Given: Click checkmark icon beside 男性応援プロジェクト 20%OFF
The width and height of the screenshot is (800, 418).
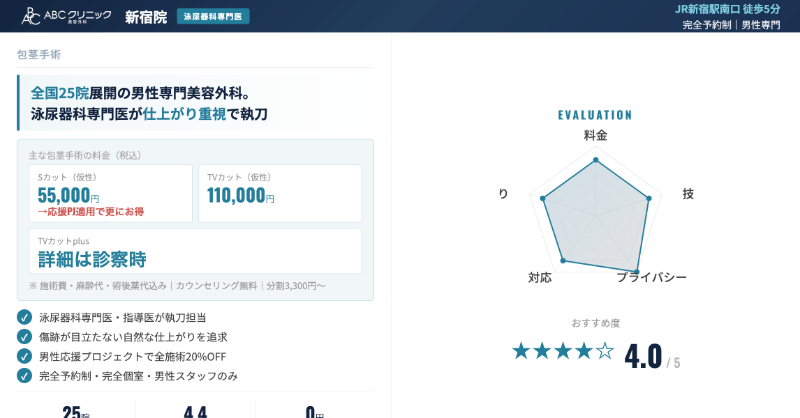Looking at the screenshot, I should 24,356.
